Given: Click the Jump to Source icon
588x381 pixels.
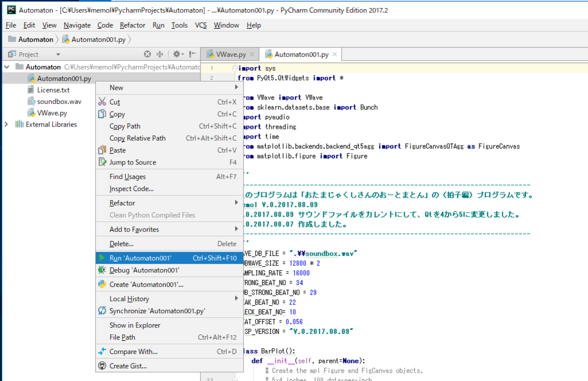Looking at the screenshot, I should click(102, 162).
